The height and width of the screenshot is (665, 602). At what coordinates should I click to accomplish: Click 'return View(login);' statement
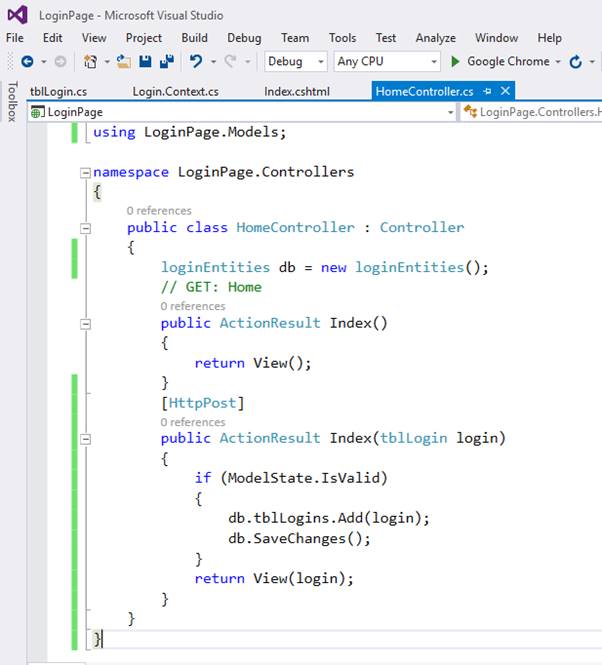point(274,578)
